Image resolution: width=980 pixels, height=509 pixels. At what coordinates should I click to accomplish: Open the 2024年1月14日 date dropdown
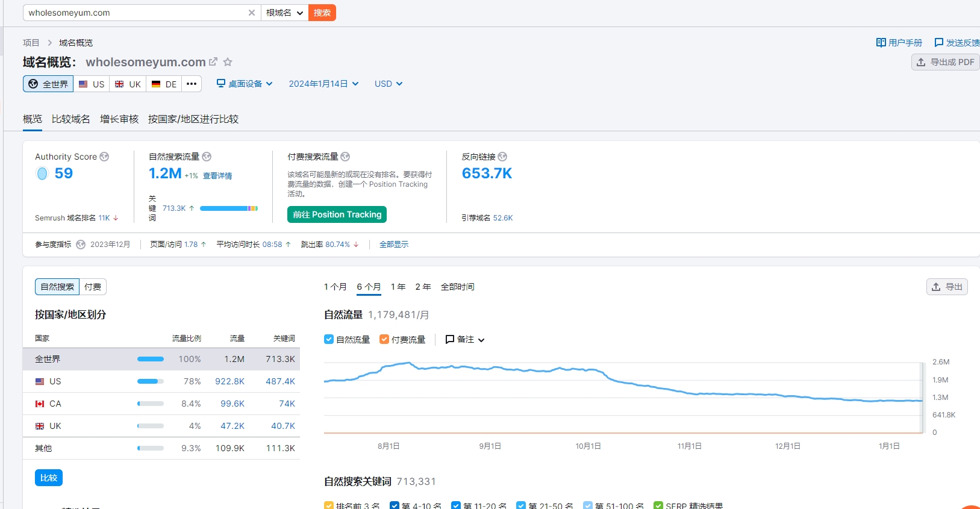click(x=323, y=84)
